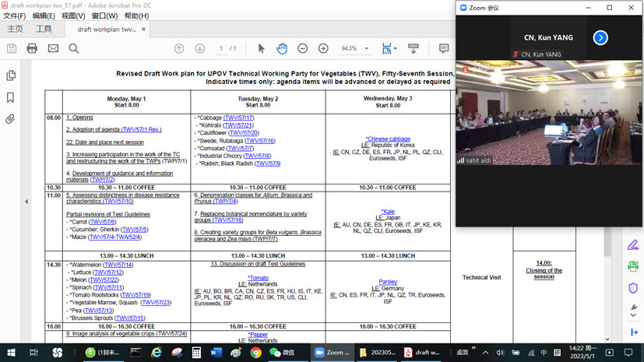Click the zoom in plus button
Screen dimensions: 644x362
tap(323, 48)
